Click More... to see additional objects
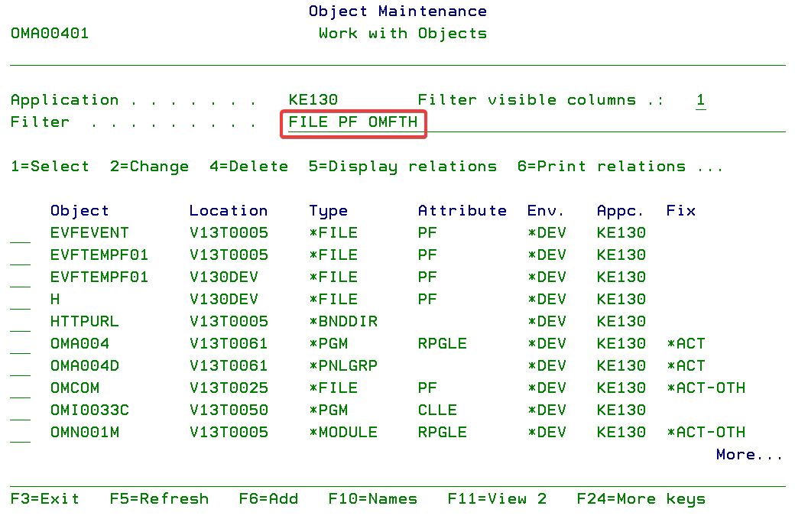 tap(749, 455)
